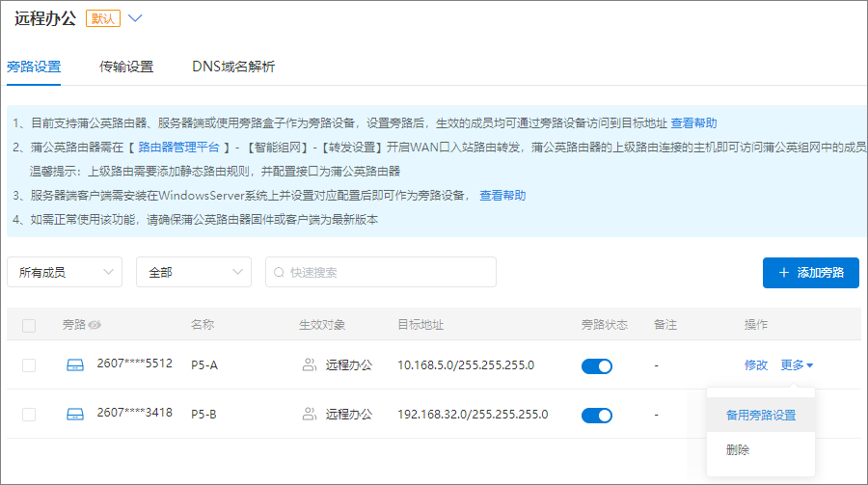This screenshot has height=485, width=868.
Task: Click 远程办公 in the P5-A row
Action: (349, 364)
